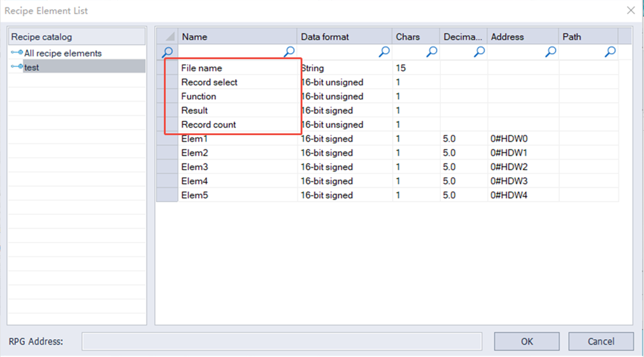
Task: Select the Elem1 row
Action: point(387,139)
